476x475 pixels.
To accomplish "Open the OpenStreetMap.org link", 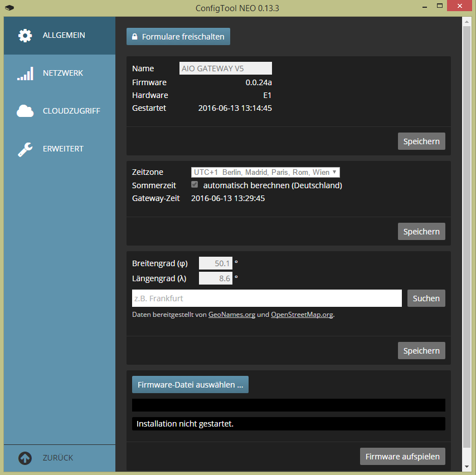I will 302,315.
